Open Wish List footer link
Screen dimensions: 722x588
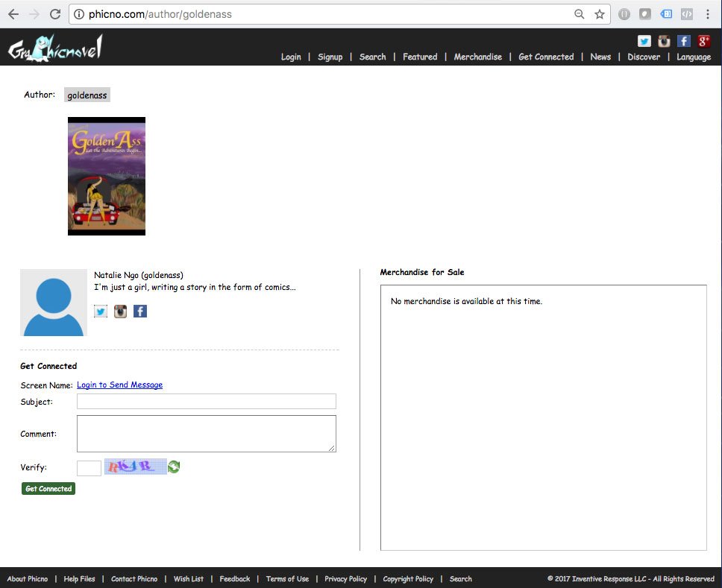[x=188, y=579]
